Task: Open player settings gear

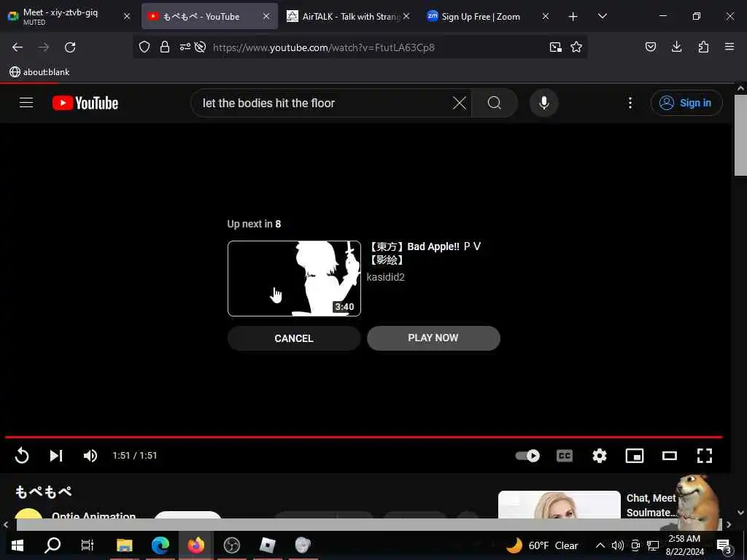Action: (600, 456)
